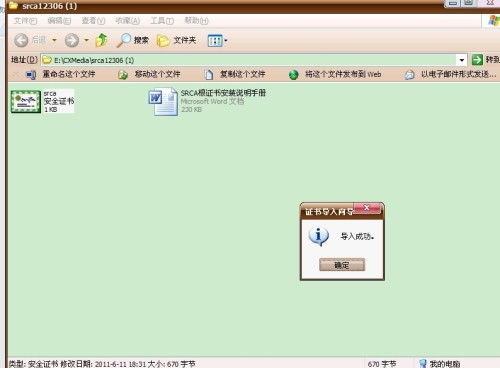
Task: Click 复制这个文件 copy task link
Action: [242, 74]
